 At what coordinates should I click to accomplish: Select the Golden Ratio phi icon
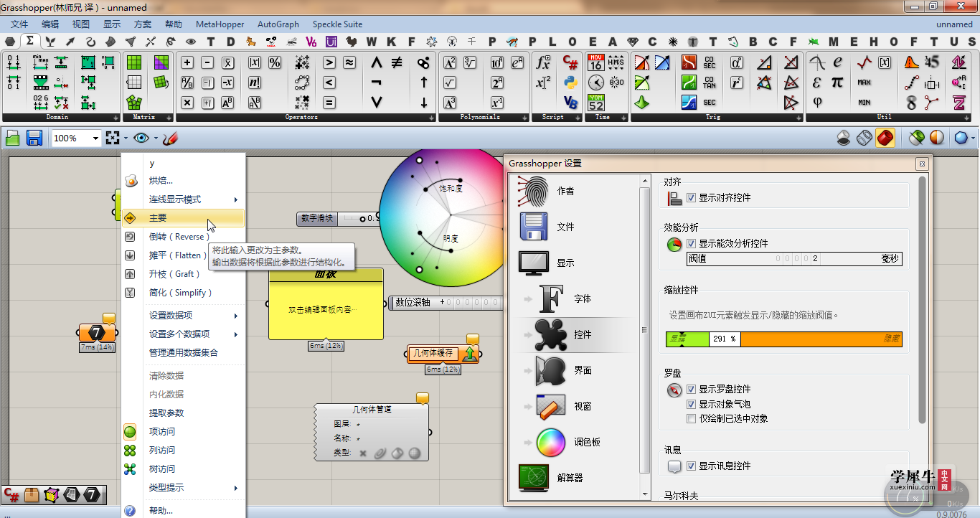click(x=816, y=103)
